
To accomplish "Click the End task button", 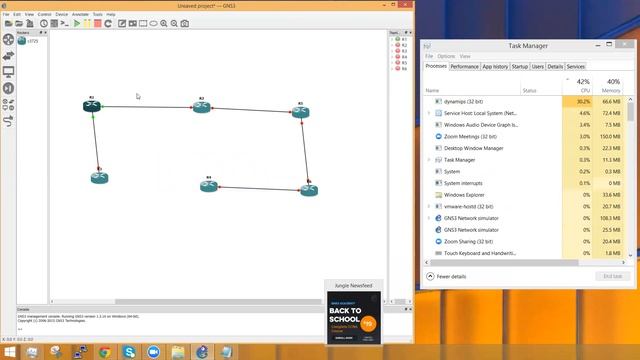I will pyautogui.click(x=612, y=276).
